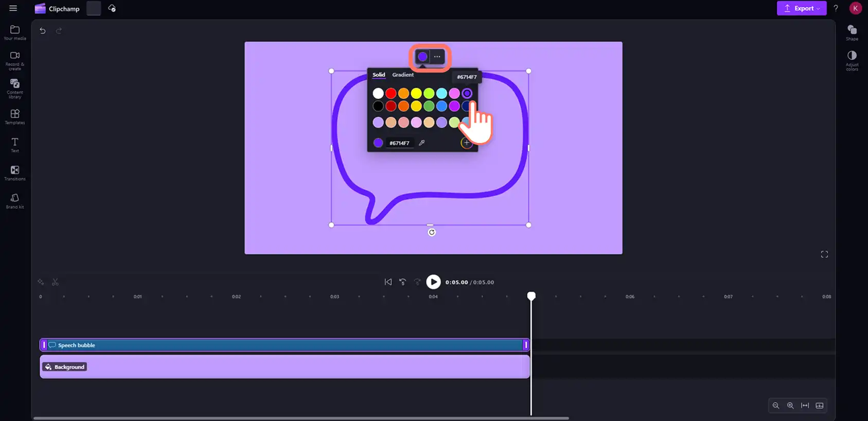Open the Transitions panel
The image size is (868, 421).
(15, 173)
